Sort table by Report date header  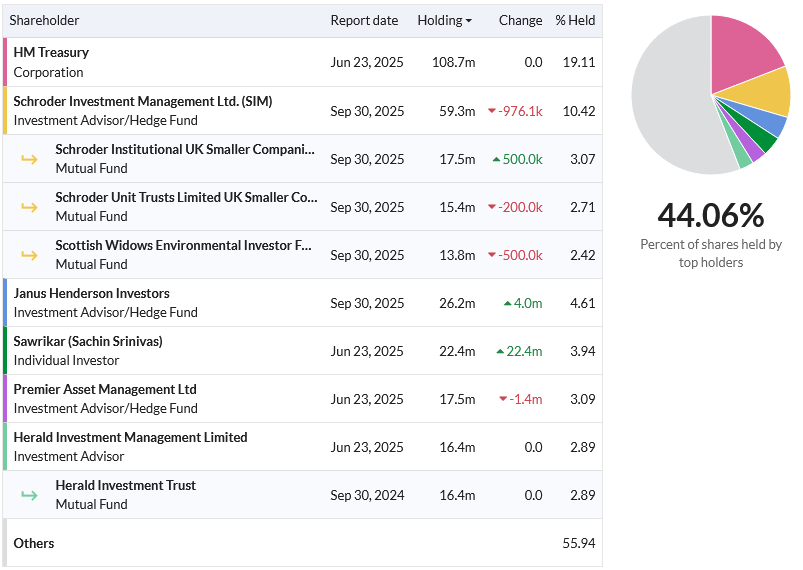point(364,20)
